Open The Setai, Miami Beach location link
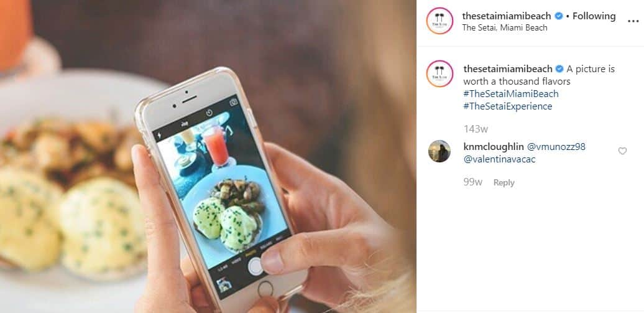Viewport: 644px width, 313px height. click(505, 28)
